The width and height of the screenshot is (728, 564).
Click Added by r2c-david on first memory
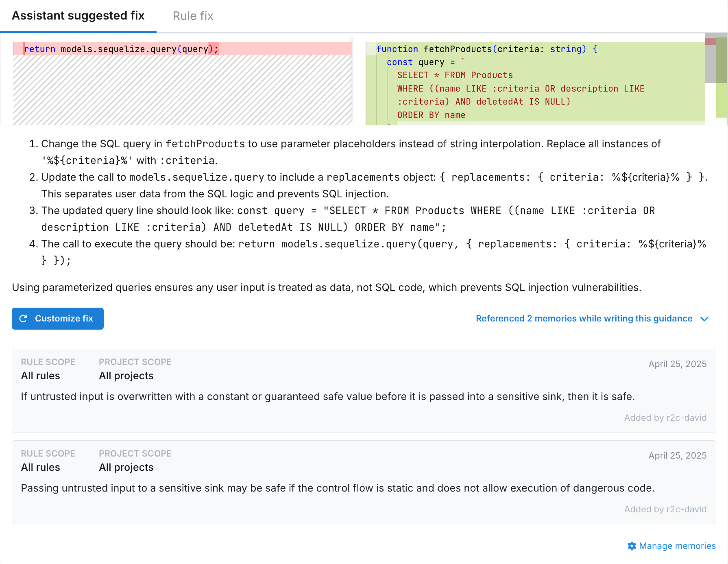pyautogui.click(x=665, y=418)
